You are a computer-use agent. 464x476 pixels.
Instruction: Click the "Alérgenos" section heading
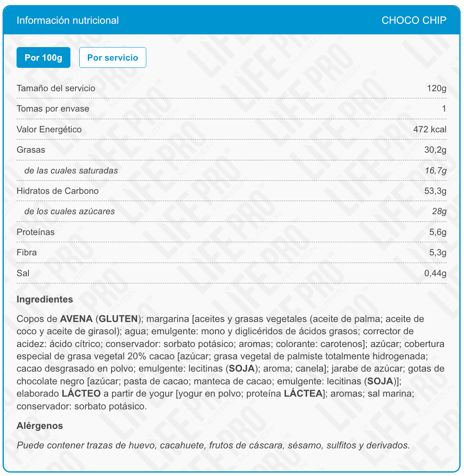click(x=39, y=426)
